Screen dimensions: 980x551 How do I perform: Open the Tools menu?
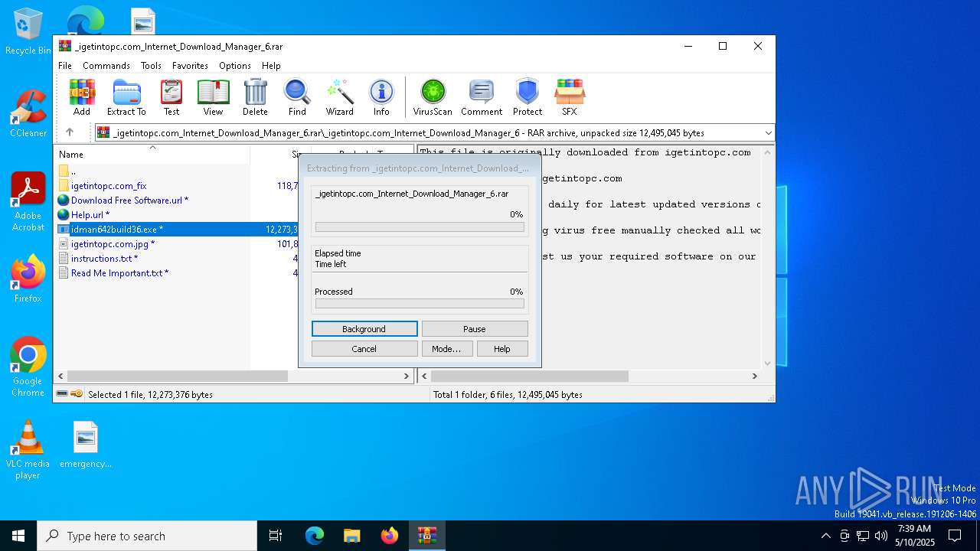coord(151,66)
